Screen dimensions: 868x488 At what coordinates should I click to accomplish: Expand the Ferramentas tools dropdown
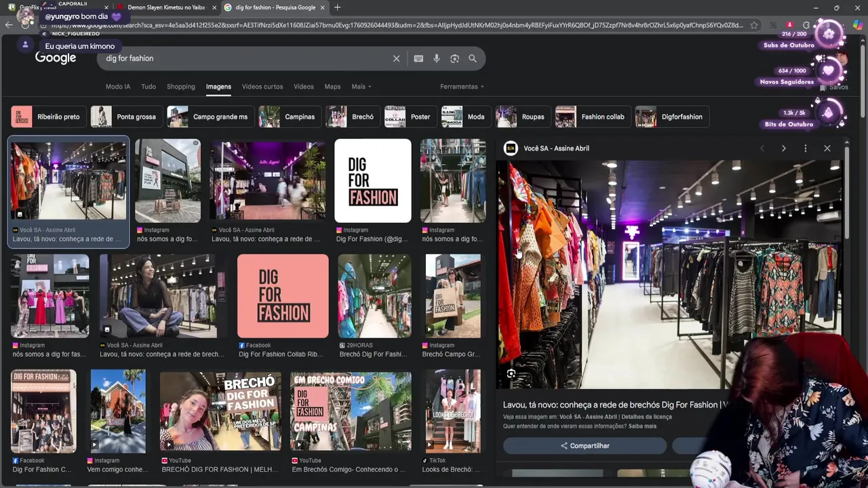coord(462,87)
